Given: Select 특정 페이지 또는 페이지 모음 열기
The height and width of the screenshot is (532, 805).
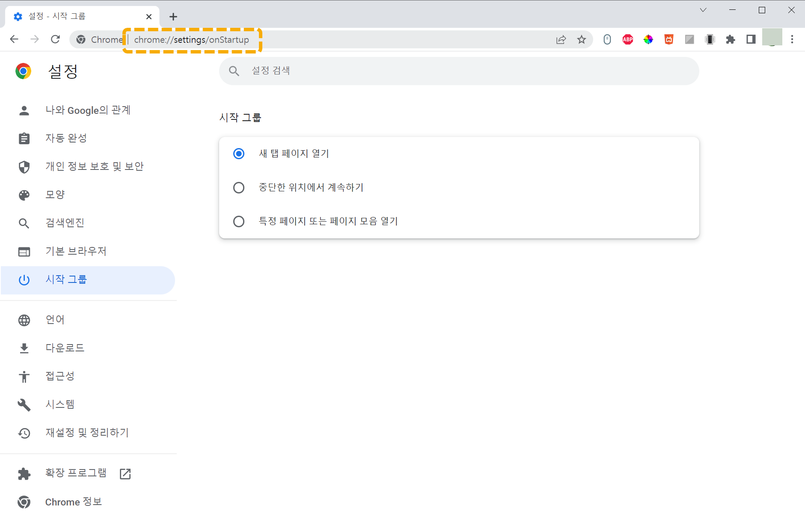Looking at the screenshot, I should [x=238, y=221].
